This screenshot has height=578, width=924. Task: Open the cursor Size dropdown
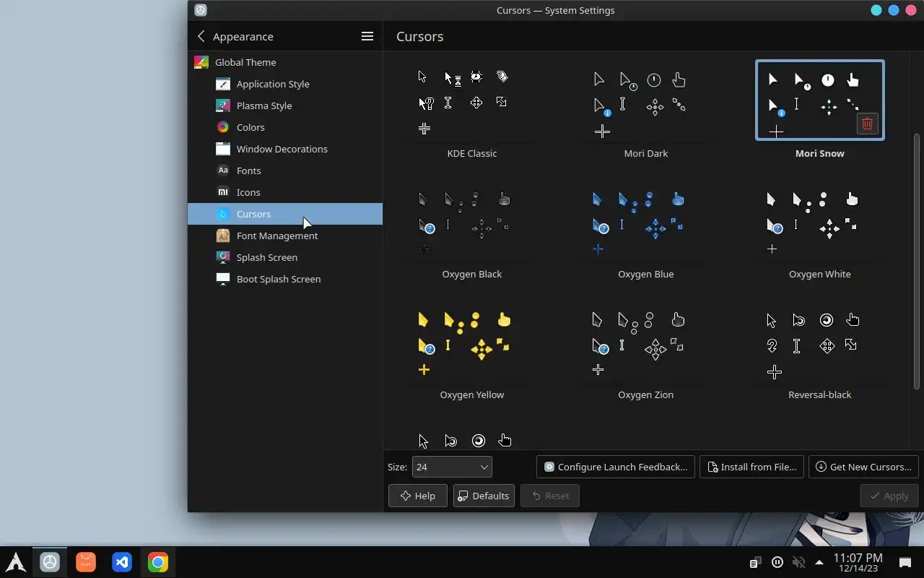pyautogui.click(x=452, y=467)
